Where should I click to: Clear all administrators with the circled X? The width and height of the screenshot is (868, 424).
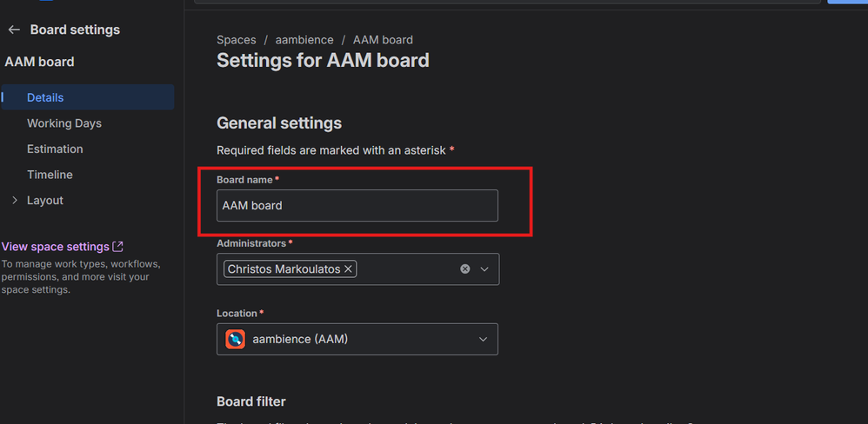click(x=465, y=269)
